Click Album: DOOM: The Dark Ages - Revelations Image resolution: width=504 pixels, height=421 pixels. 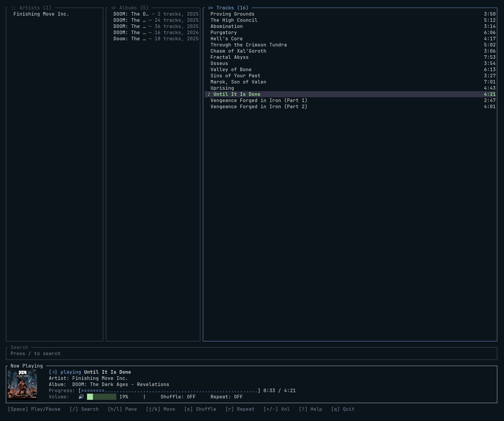point(109,385)
